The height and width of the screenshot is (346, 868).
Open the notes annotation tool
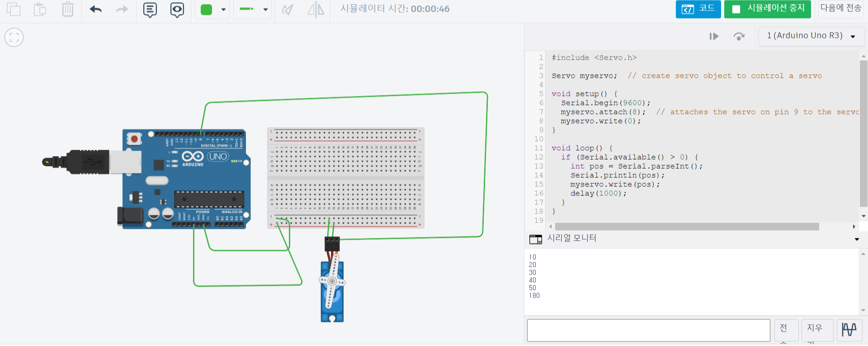pyautogui.click(x=150, y=9)
